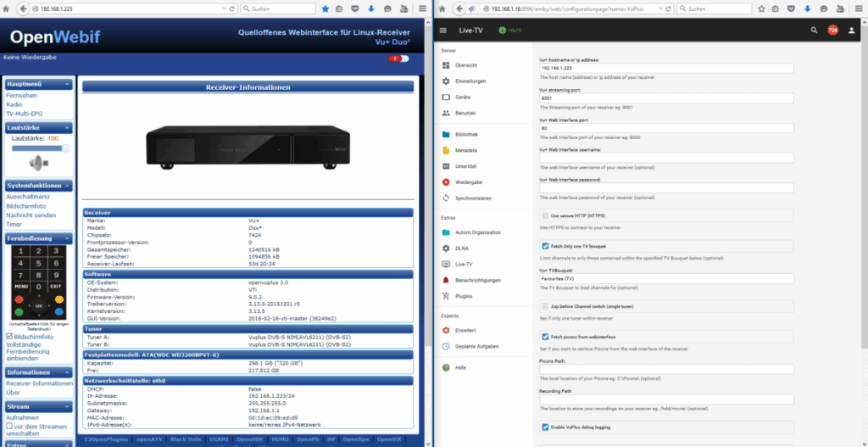Collapse the Systemfunktionen panel
The height and width of the screenshot is (447, 868).
point(67,186)
